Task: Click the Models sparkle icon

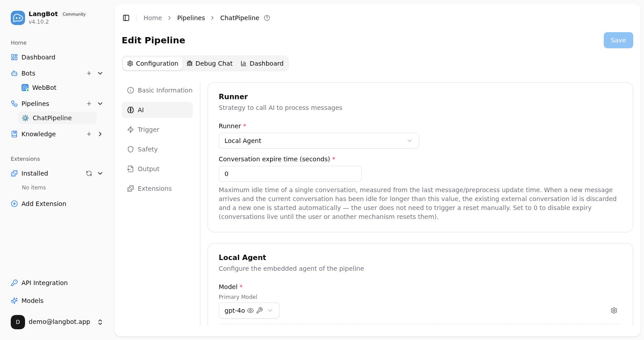Action: [x=14, y=301]
